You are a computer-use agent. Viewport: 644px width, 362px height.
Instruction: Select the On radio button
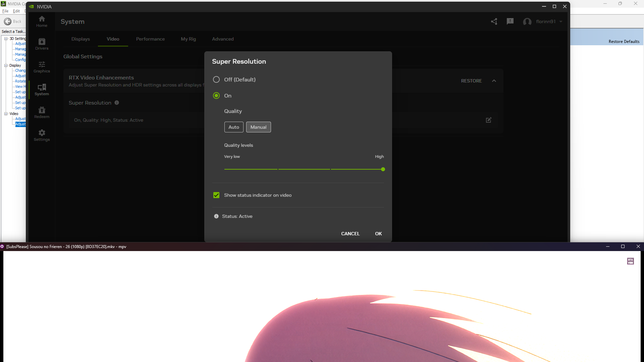[216, 96]
